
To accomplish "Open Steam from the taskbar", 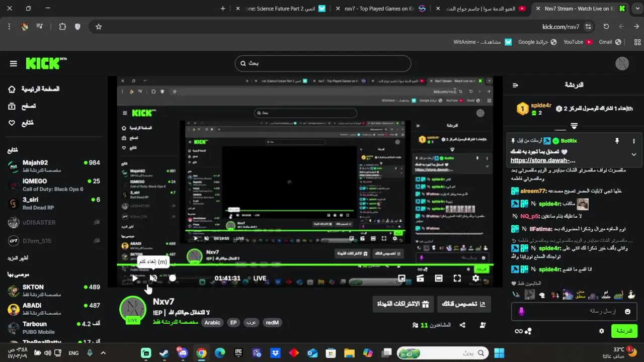I will 164,353.
